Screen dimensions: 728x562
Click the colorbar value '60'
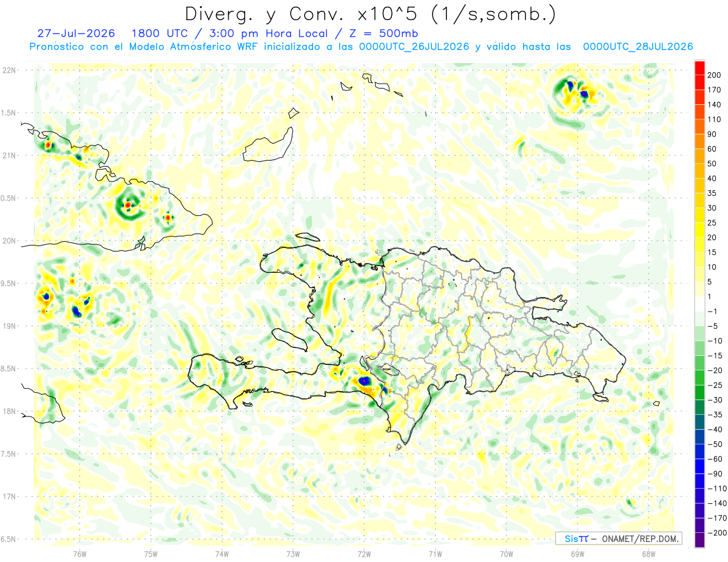point(712,149)
